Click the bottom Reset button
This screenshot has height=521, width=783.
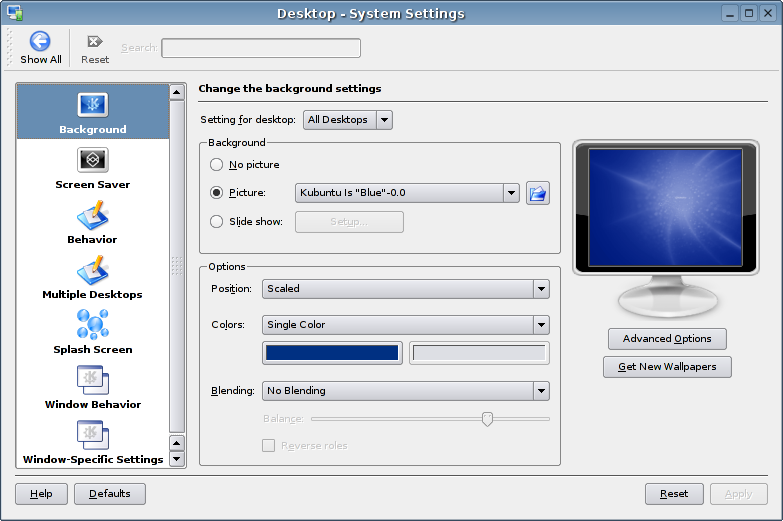coord(674,494)
